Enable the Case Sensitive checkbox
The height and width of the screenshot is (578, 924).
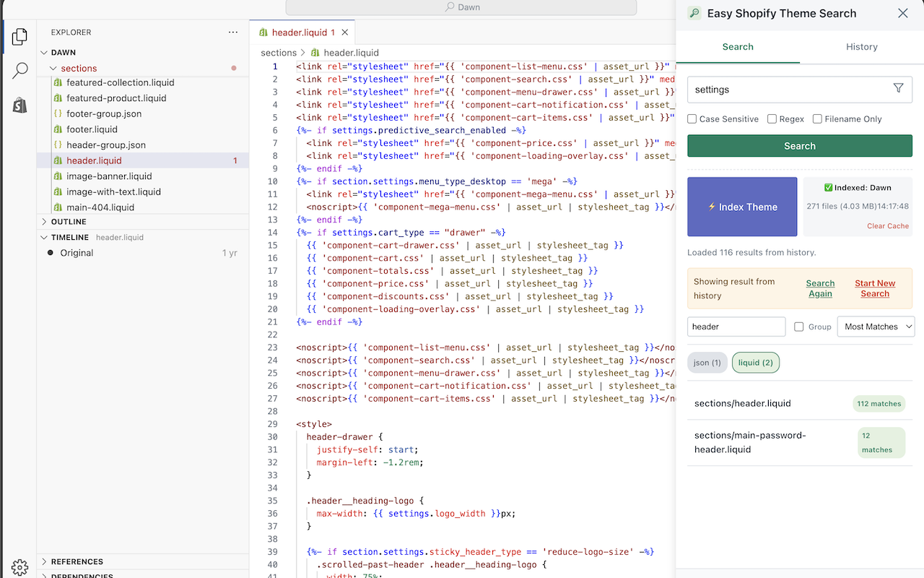click(x=691, y=118)
